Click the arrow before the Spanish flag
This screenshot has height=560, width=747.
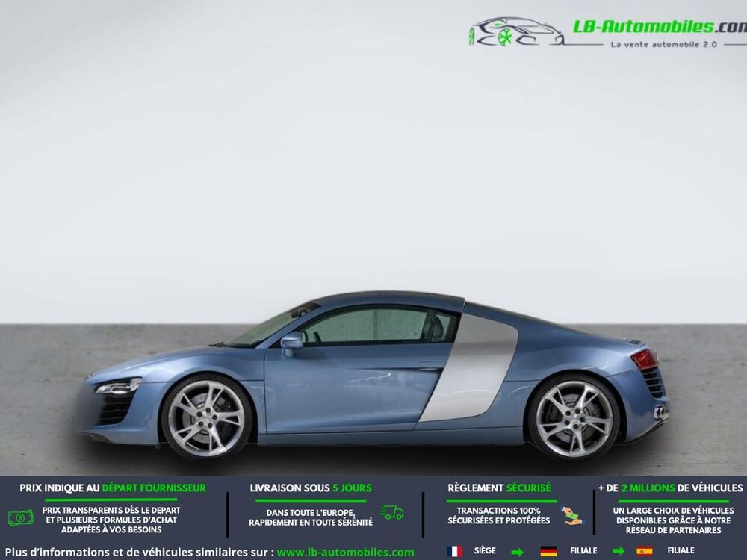pos(618,552)
